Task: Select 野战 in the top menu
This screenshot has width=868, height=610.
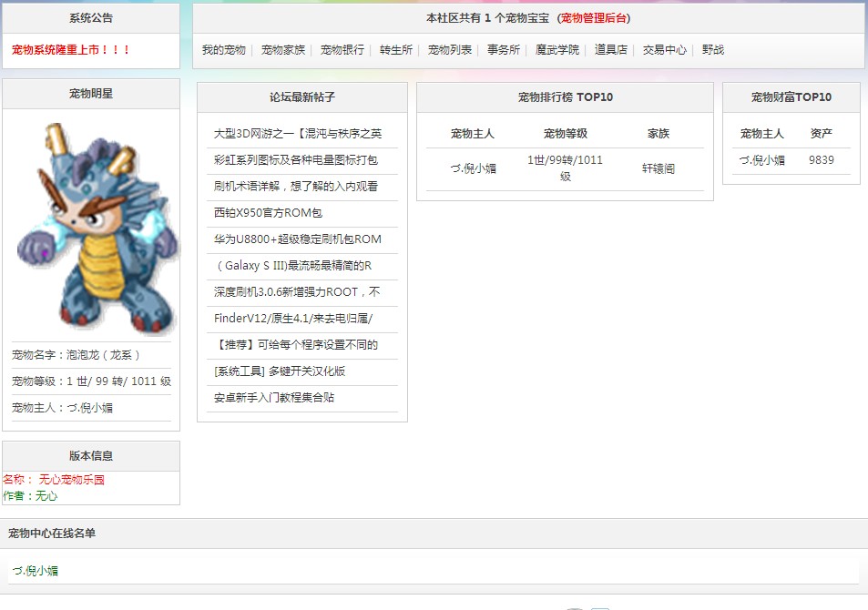Action: tap(713, 50)
